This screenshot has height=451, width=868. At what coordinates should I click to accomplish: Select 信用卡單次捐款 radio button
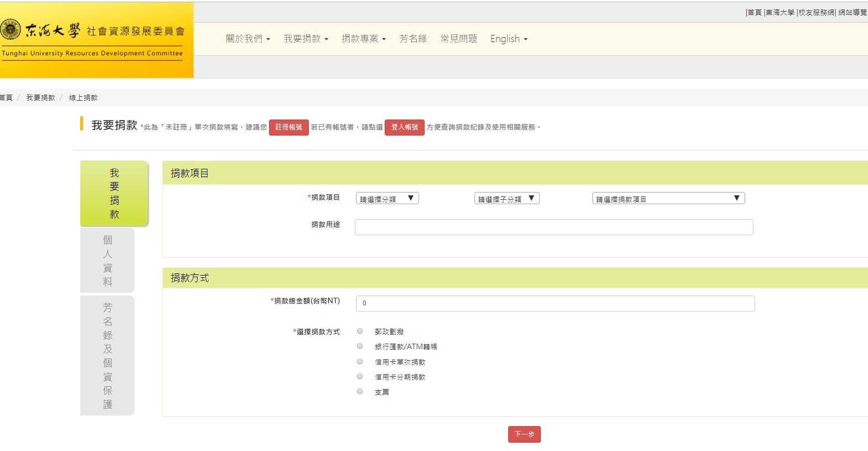tap(360, 361)
